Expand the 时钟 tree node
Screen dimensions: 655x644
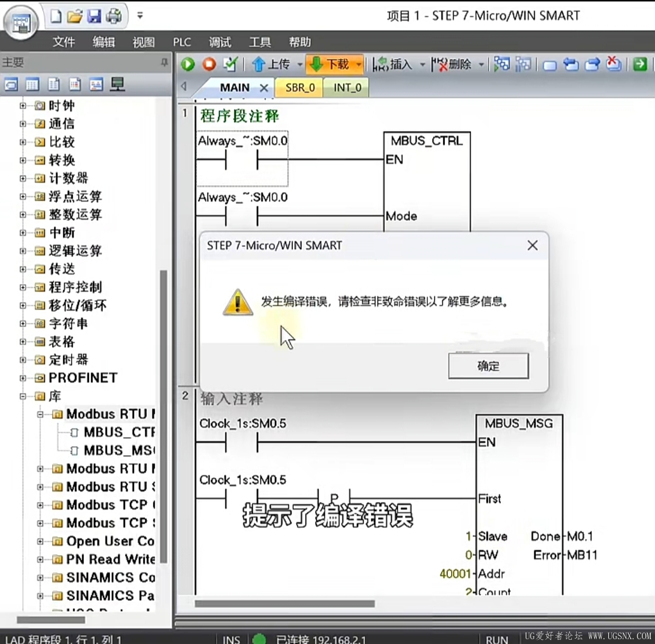[x=23, y=106]
